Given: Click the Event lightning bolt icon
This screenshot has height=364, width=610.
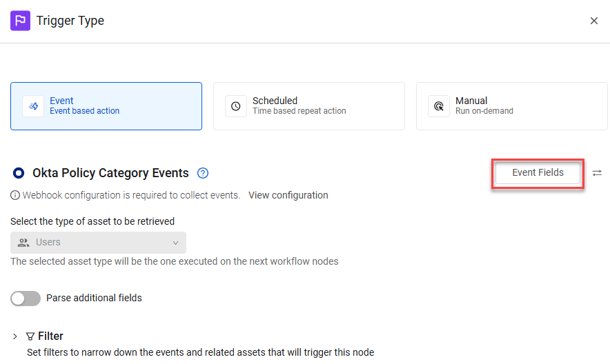Looking at the screenshot, I should (x=33, y=106).
